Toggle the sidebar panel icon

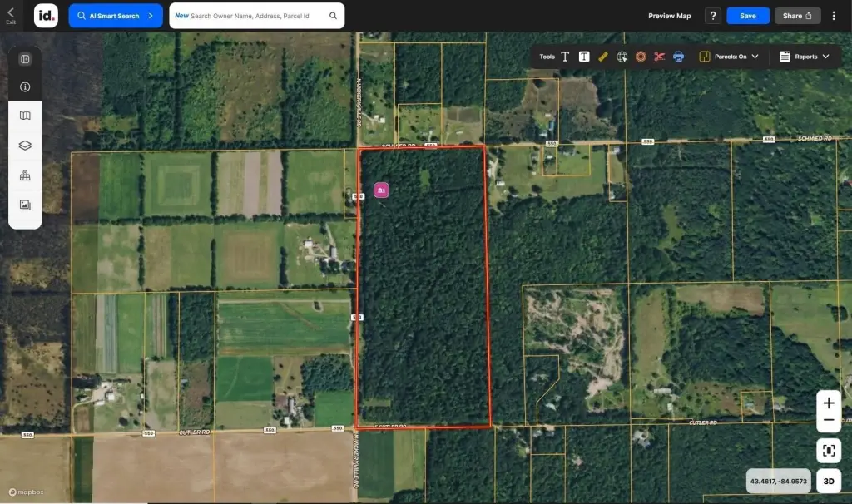(x=25, y=59)
